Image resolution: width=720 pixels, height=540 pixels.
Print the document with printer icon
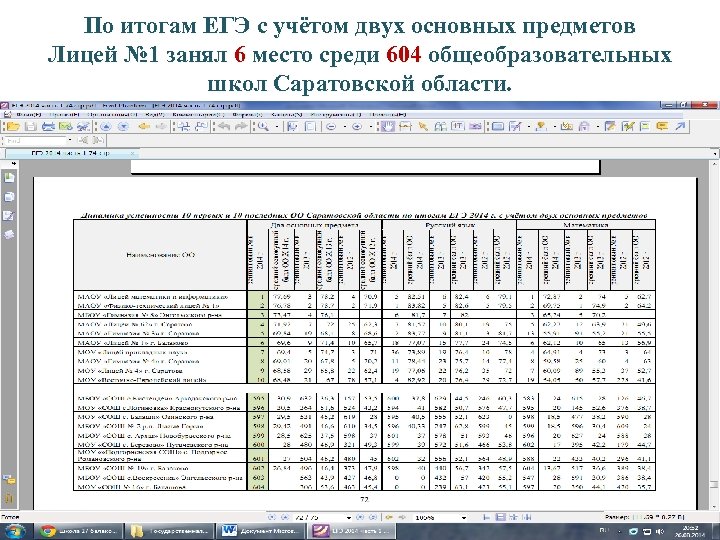tap(48, 126)
